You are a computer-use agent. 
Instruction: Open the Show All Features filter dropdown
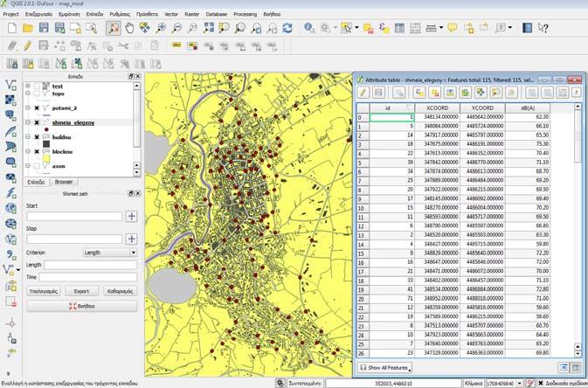click(384, 368)
